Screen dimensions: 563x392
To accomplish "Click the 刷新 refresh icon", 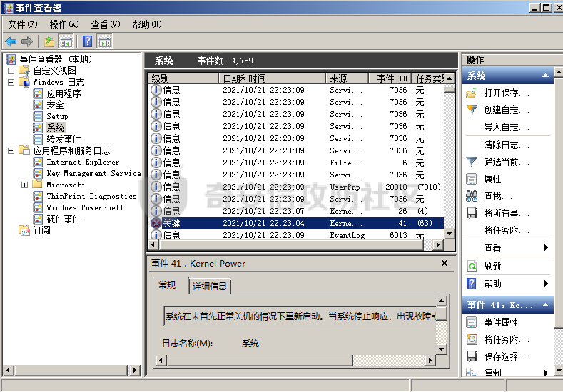I will (x=472, y=266).
